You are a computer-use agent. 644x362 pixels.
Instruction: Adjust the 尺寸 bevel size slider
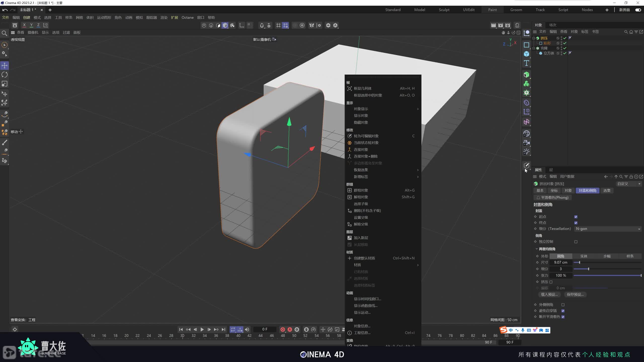(x=579, y=262)
